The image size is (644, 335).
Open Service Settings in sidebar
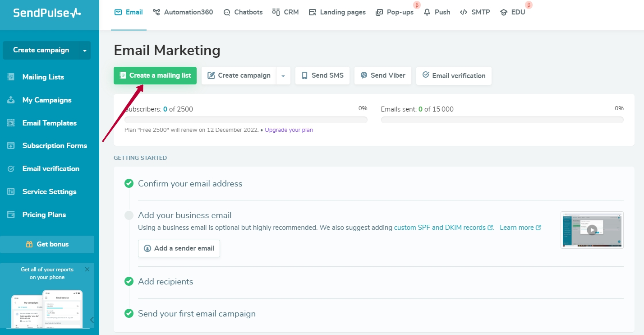click(49, 192)
